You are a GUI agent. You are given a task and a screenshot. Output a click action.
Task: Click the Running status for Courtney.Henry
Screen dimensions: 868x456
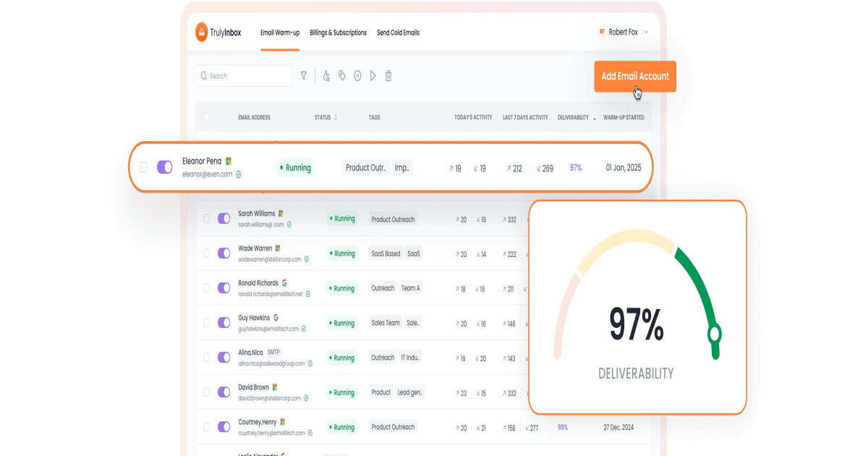[342, 427]
